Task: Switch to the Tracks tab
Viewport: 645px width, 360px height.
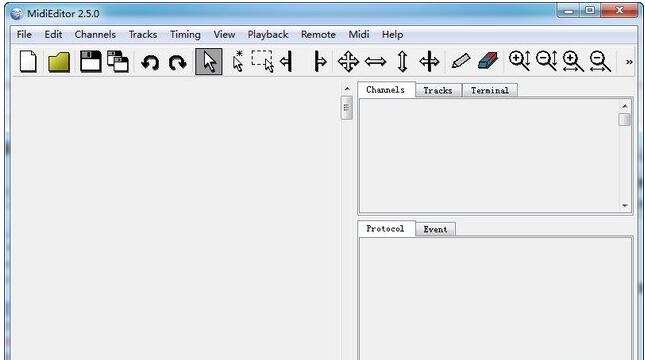Action: coord(438,91)
